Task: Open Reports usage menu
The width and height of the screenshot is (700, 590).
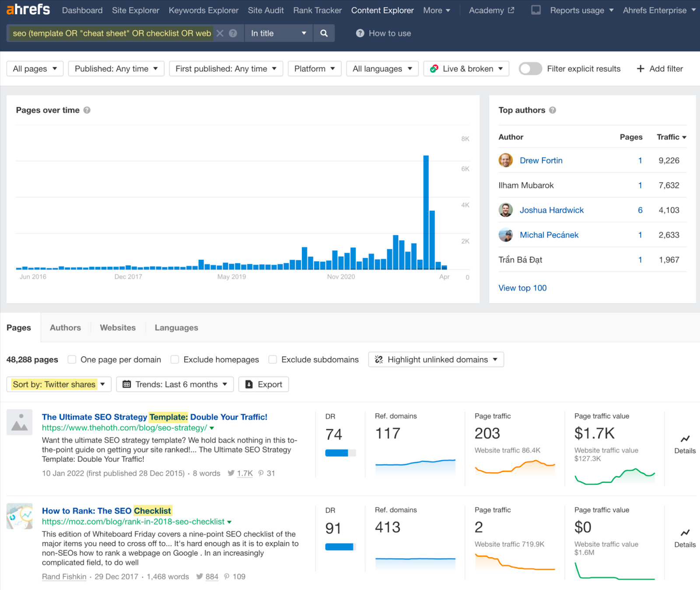Action: click(581, 10)
